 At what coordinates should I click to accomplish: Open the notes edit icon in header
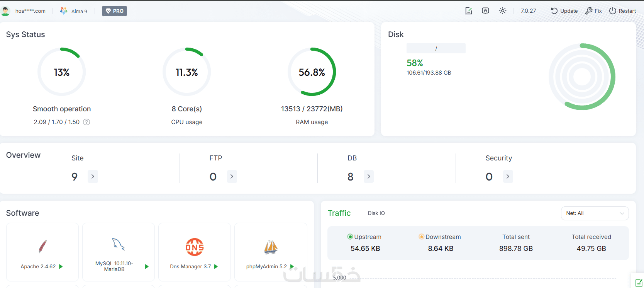[x=469, y=11]
